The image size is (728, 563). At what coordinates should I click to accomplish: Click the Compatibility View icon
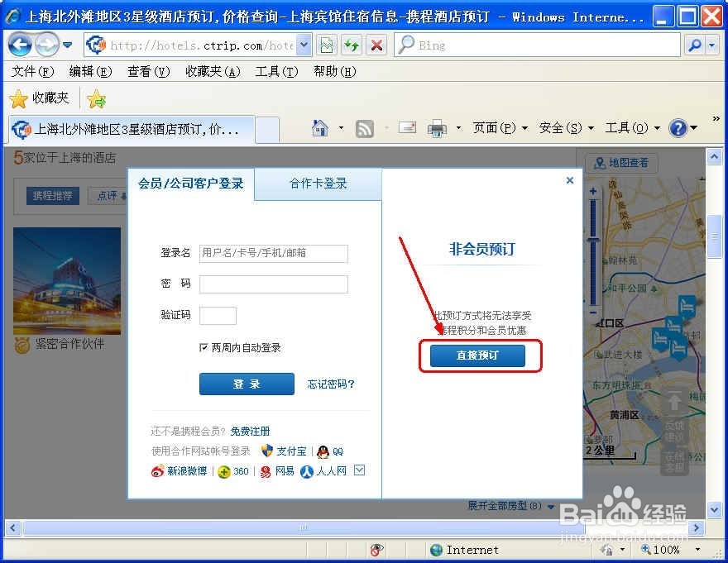pos(327,45)
